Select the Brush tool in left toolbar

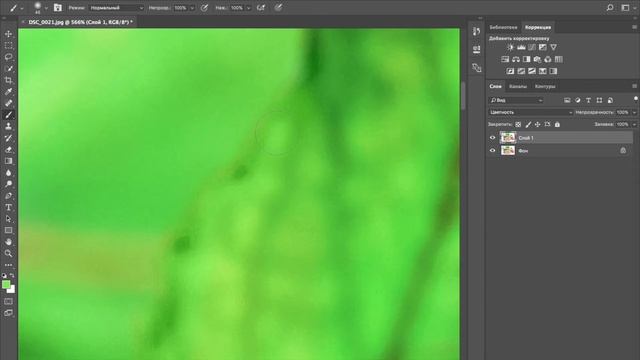point(8,115)
